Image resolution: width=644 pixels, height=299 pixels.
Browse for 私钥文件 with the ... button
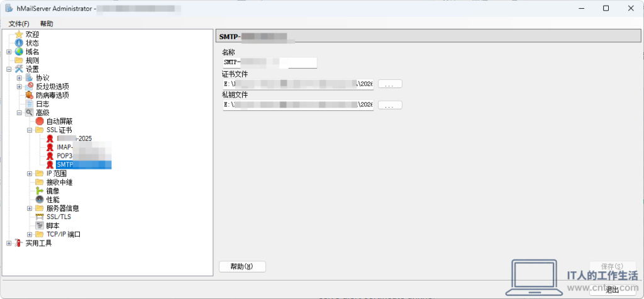tap(390, 105)
